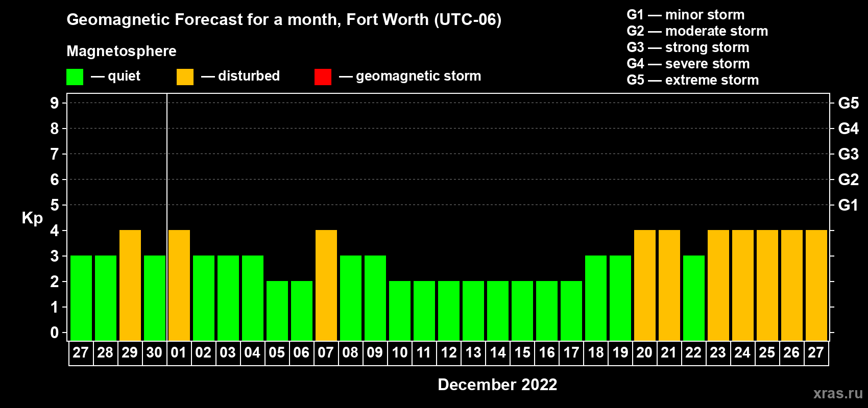Viewport: 868px width, 408px height.
Task: Click the orange disturbed legend swatch
Action: click(185, 77)
